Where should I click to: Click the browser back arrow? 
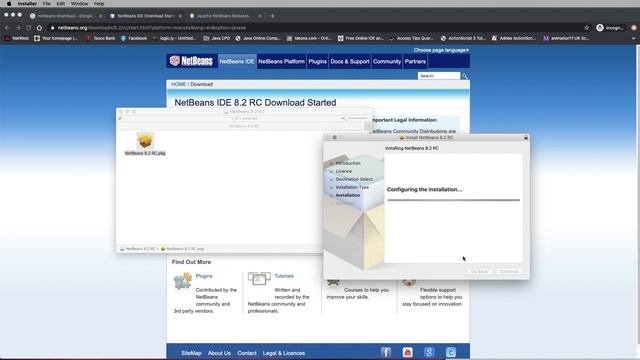[x=7, y=28]
